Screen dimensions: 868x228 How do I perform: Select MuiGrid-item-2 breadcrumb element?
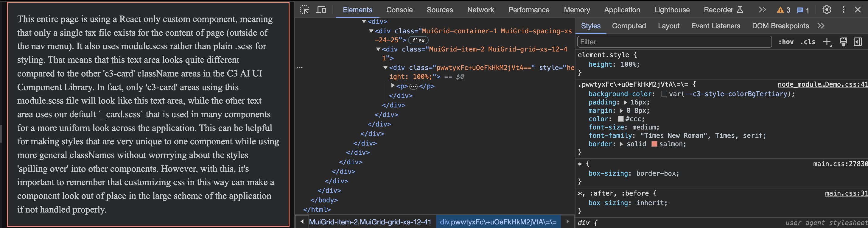(370, 222)
